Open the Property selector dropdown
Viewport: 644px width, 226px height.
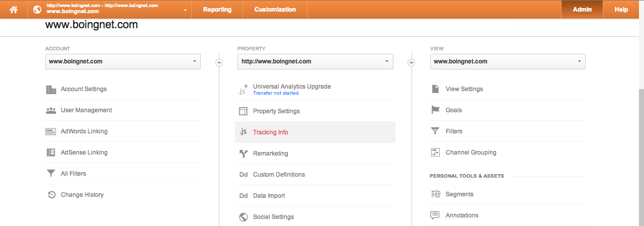pos(315,61)
